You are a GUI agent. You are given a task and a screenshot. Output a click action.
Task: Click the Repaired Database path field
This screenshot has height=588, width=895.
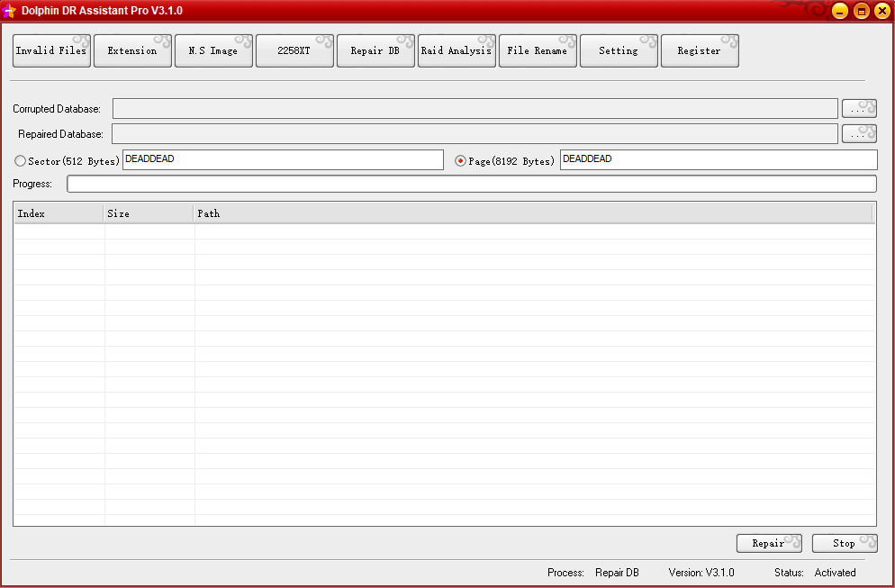[x=475, y=134]
